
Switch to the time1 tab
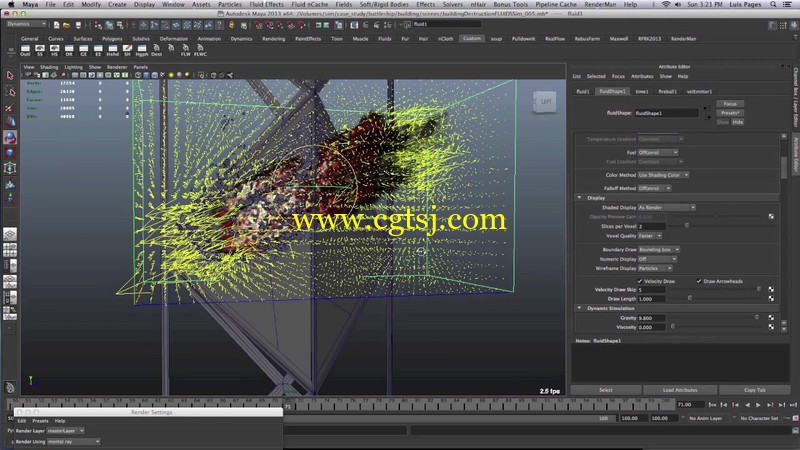642,92
